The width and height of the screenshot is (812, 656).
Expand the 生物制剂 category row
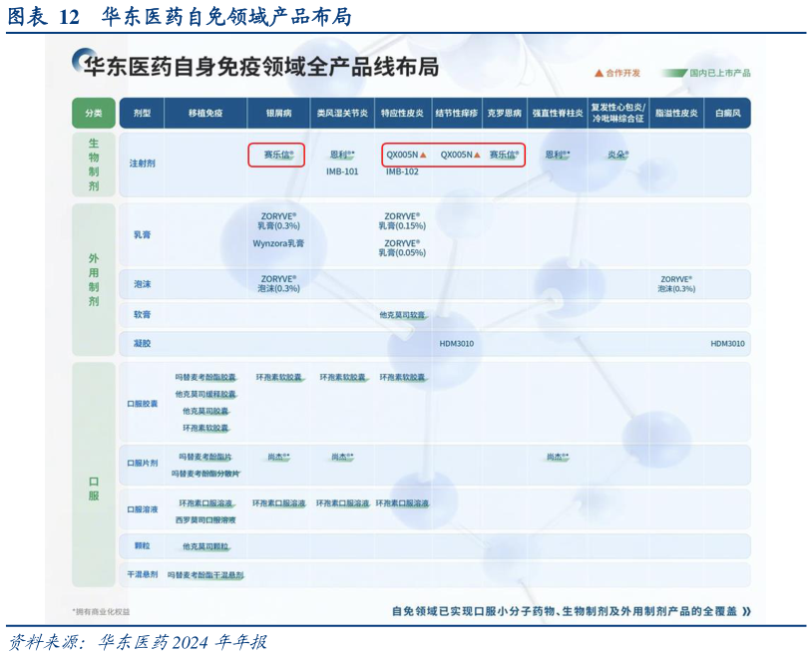pyautogui.click(x=93, y=164)
